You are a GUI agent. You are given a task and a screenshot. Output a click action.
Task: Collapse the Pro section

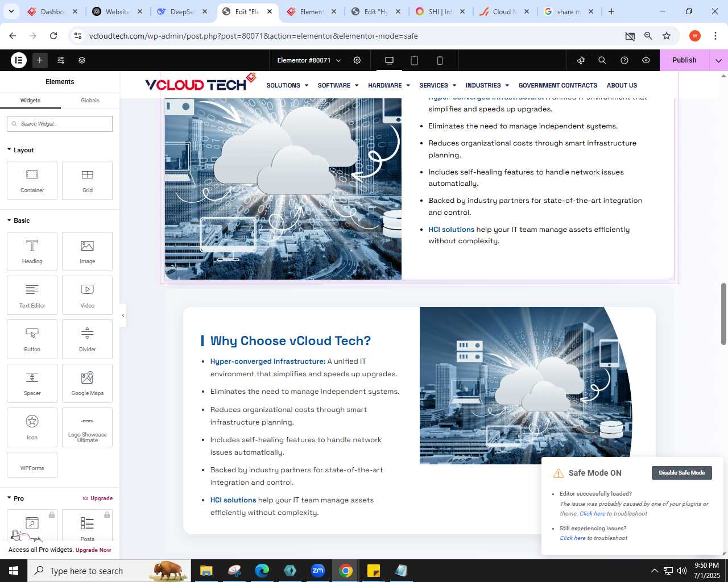pos(16,498)
